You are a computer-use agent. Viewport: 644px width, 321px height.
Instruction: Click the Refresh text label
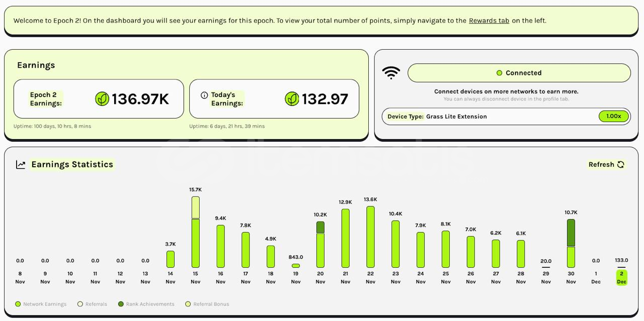pos(601,165)
